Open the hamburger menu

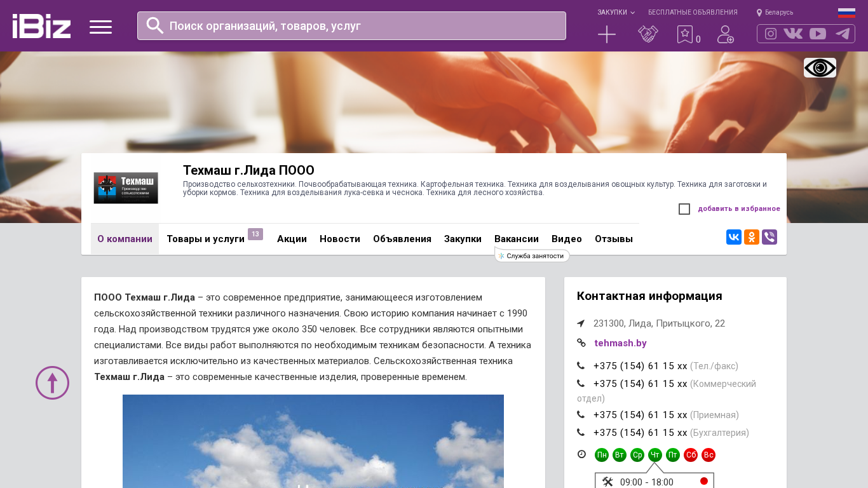pos(100,27)
